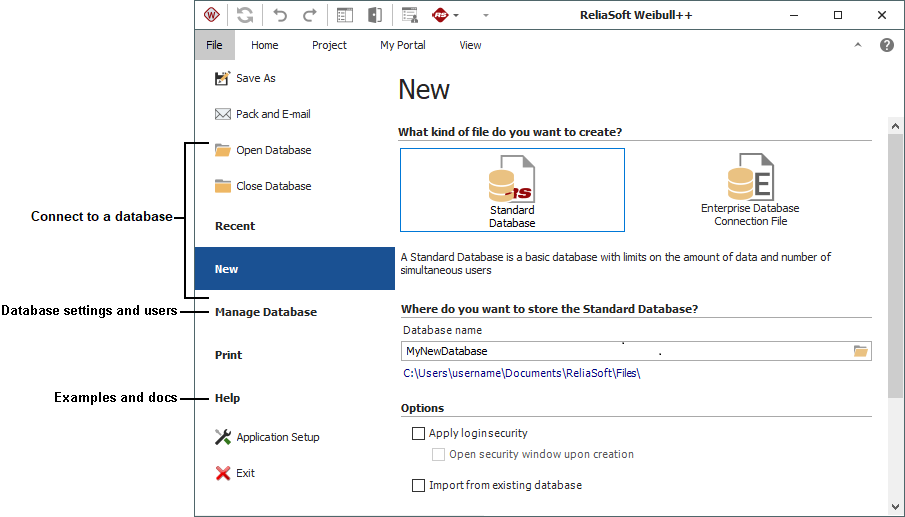Viewport: 905px width, 517px height.
Task: Toggle Open security window upon creation checkbox
Action: (x=439, y=454)
